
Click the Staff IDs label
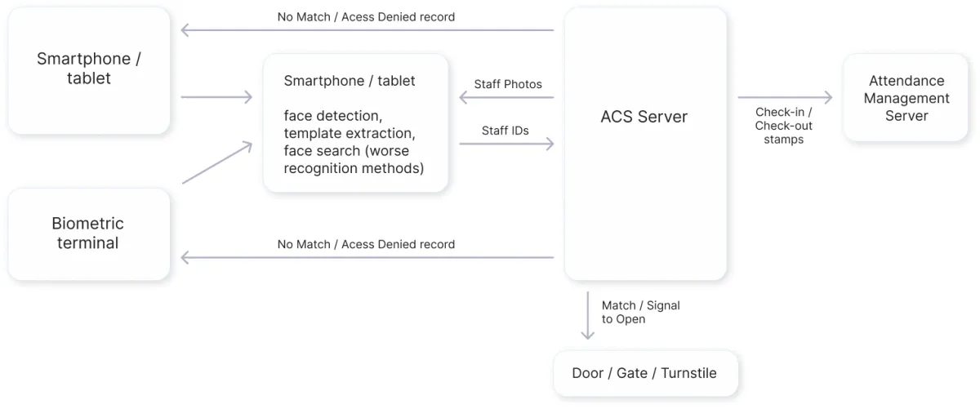506,131
